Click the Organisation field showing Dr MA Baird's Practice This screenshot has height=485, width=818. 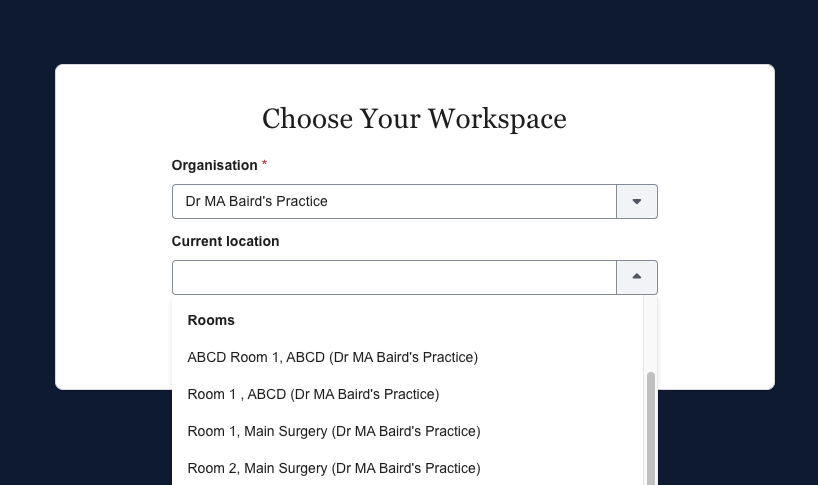click(x=394, y=201)
